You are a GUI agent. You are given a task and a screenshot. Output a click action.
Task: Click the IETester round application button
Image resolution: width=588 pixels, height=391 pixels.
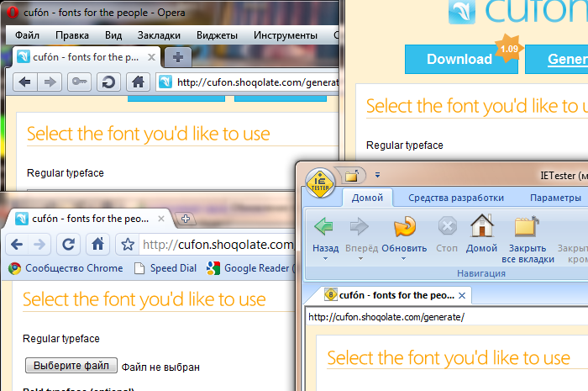pos(320,184)
